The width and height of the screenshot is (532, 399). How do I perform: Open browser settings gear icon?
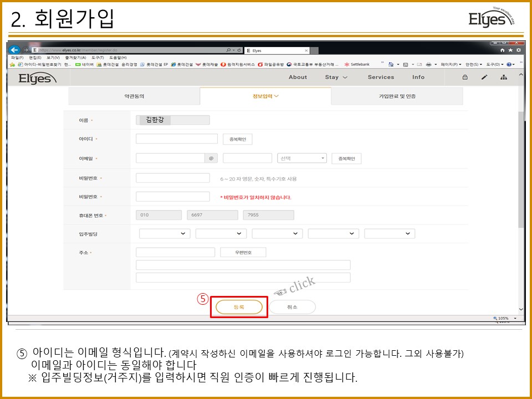pos(519,50)
